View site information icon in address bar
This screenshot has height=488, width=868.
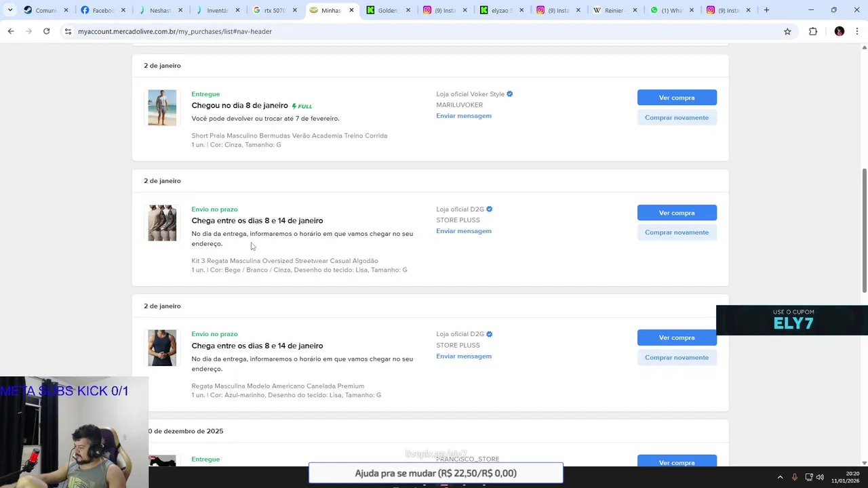coord(68,31)
